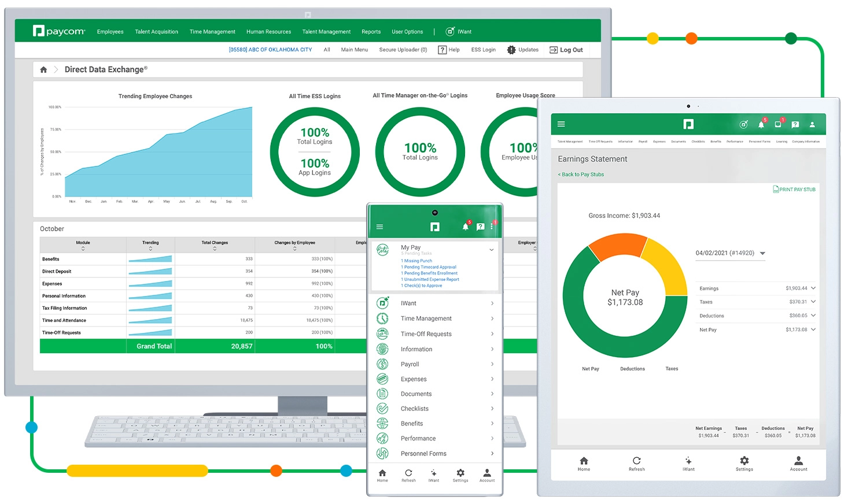Tap Personnel Forms row on phone menu

(x=435, y=454)
